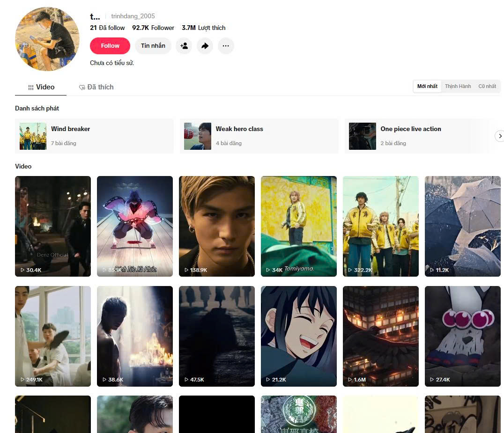The height and width of the screenshot is (433, 504).
Task: Open the Weak hero class playlist
Action: (259, 136)
